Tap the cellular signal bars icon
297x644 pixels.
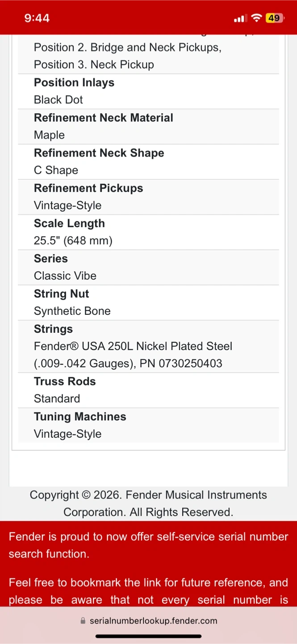[240, 18]
